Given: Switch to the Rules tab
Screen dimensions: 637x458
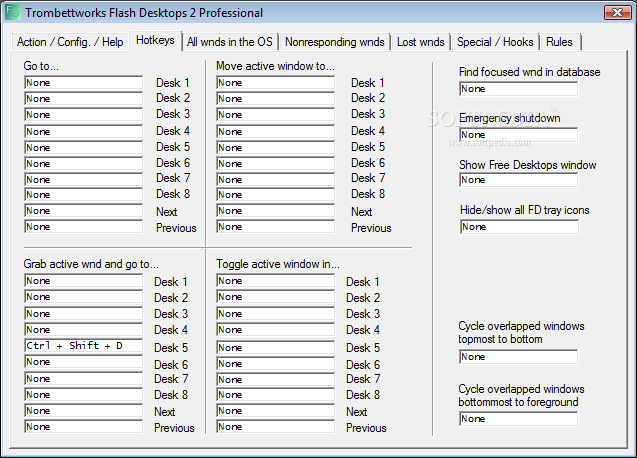Looking at the screenshot, I should tap(559, 42).
